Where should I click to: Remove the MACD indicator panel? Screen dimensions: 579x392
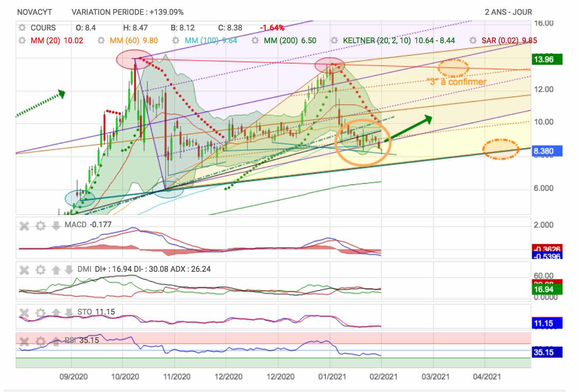click(25, 226)
